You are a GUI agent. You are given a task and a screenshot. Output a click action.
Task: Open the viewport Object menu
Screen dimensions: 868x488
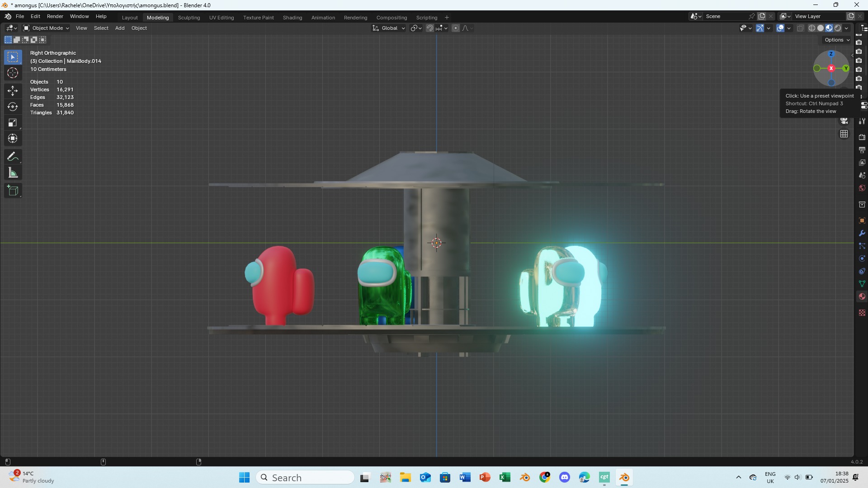[x=139, y=28]
